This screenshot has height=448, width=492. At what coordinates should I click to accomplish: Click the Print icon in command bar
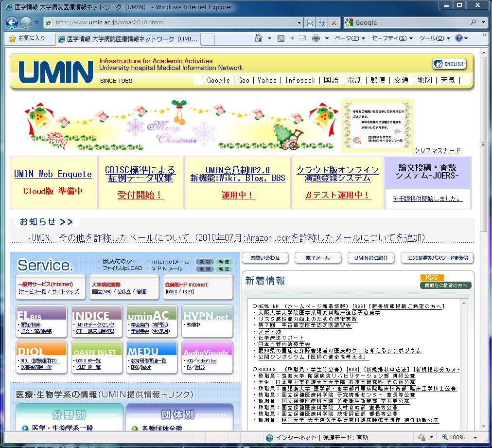[x=316, y=38]
